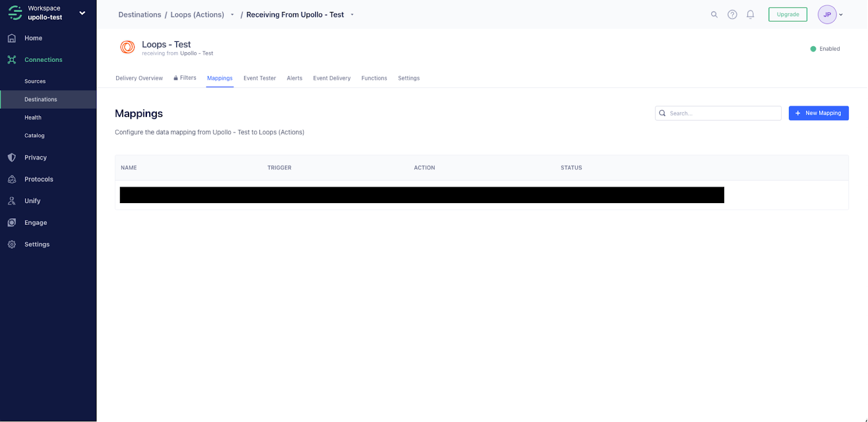Click the STATUS column header

pyautogui.click(x=571, y=168)
